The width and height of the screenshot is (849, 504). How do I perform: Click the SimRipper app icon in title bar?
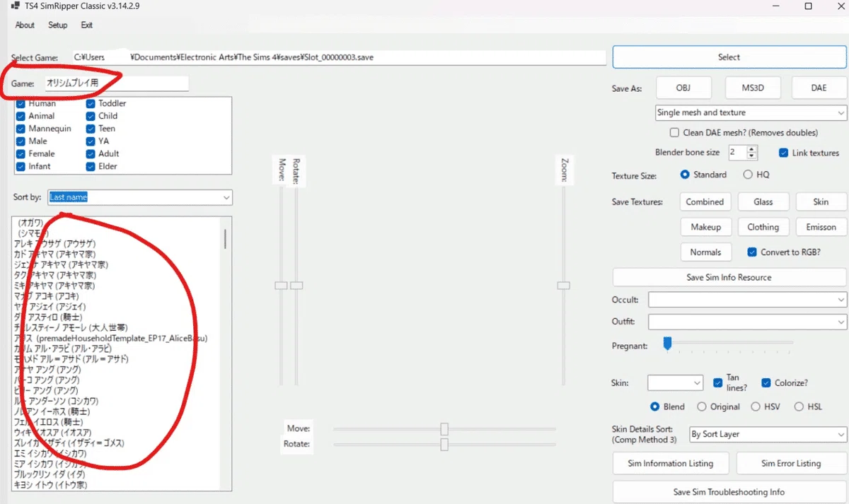[14, 6]
